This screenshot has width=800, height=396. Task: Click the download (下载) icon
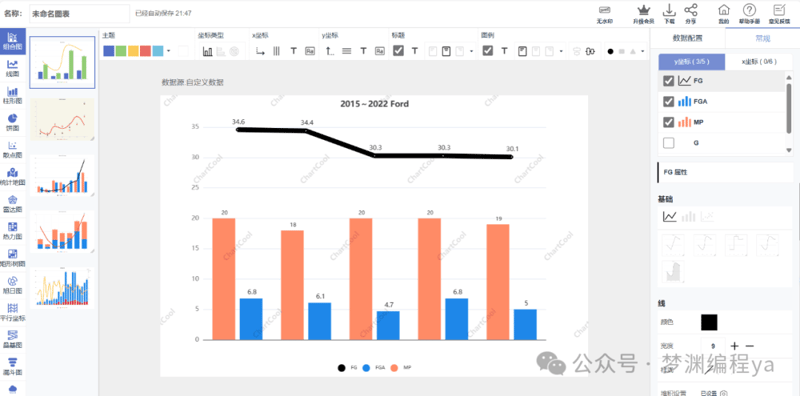click(x=669, y=11)
